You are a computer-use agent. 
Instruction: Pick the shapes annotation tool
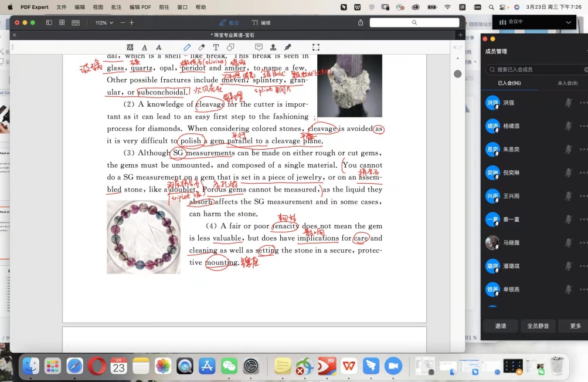pyautogui.click(x=230, y=48)
